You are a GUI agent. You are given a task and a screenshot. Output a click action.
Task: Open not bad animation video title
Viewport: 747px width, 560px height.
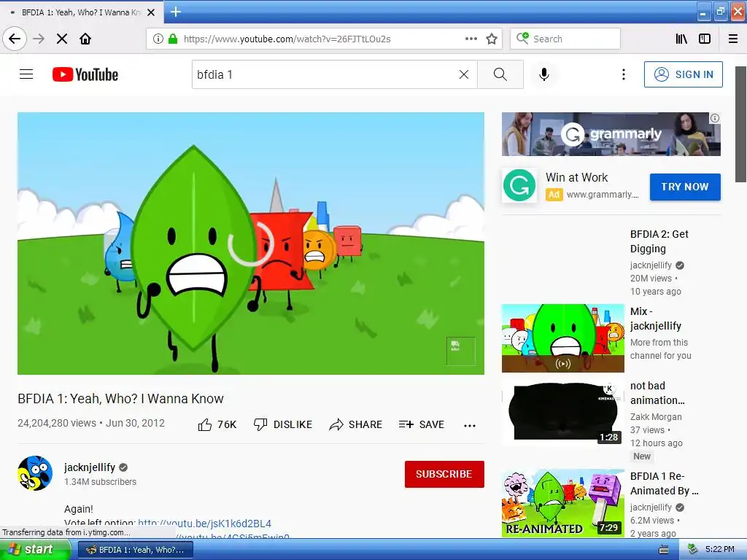pyautogui.click(x=657, y=393)
